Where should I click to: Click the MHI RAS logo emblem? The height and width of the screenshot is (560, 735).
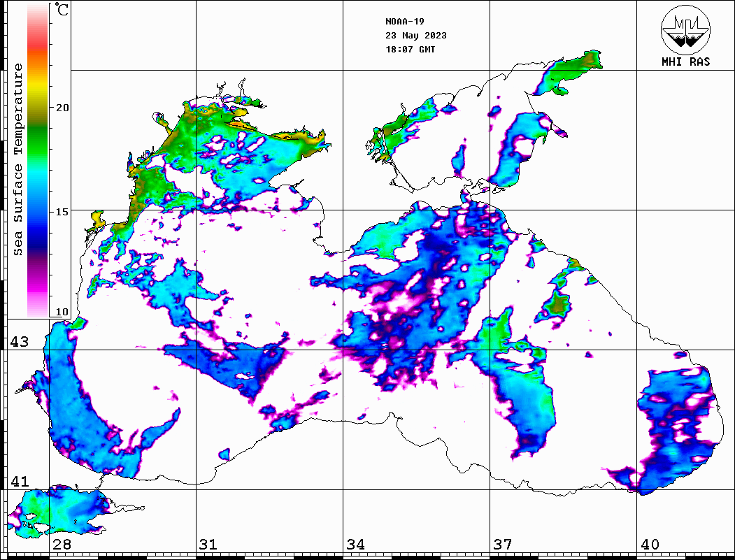click(x=685, y=29)
